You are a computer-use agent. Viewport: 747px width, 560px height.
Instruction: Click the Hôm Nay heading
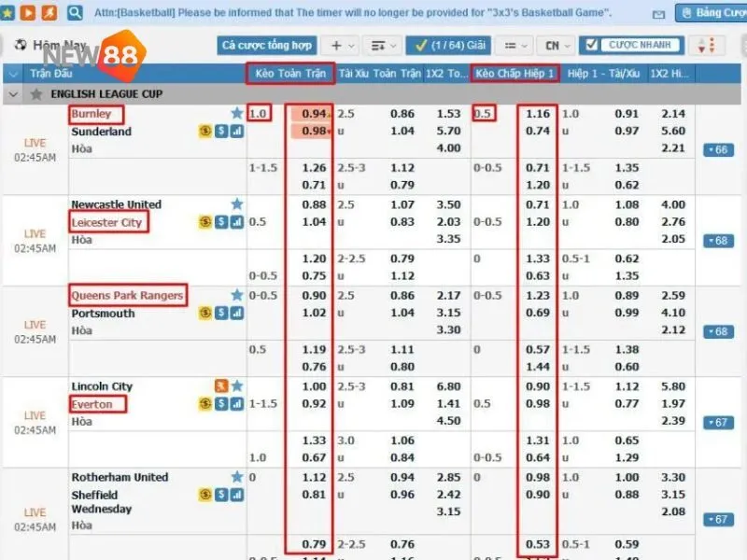[59, 45]
